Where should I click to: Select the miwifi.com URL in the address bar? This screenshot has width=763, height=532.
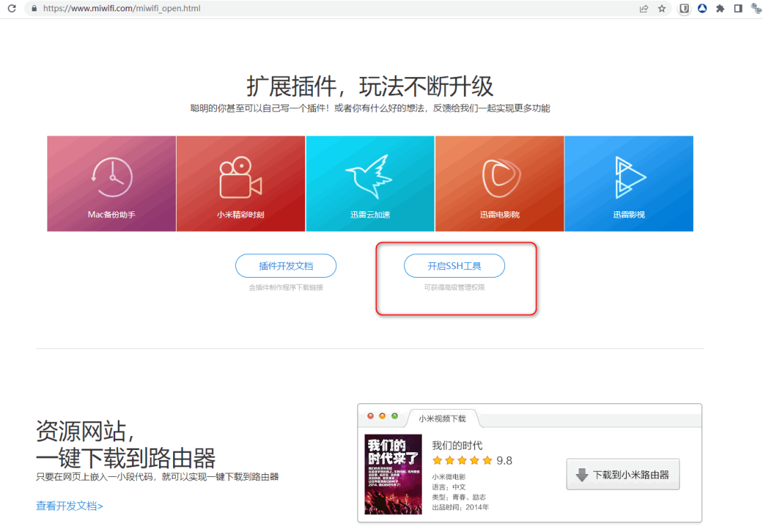(122, 8)
